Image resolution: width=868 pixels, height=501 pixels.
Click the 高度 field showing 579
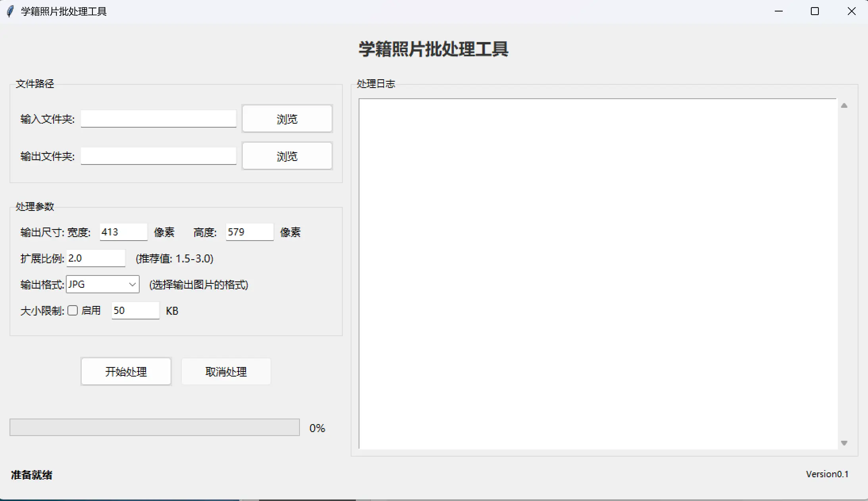tap(250, 232)
